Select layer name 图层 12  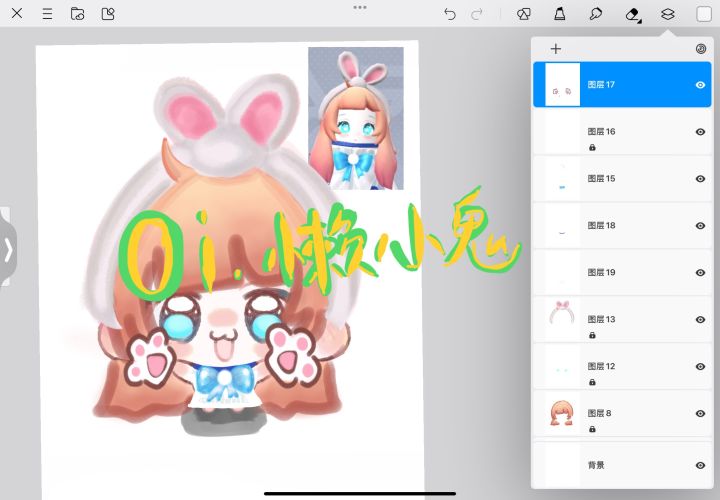[x=601, y=366]
